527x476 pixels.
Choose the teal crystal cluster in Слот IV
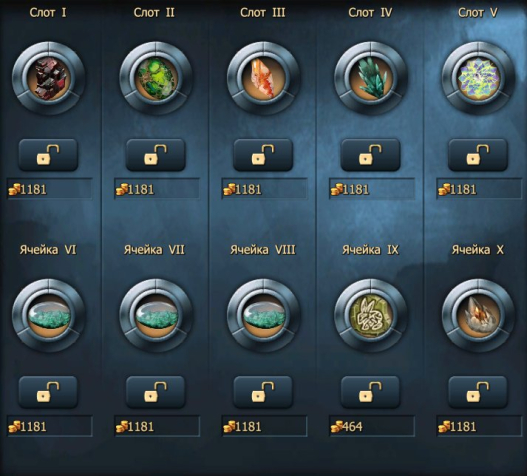coord(371,78)
